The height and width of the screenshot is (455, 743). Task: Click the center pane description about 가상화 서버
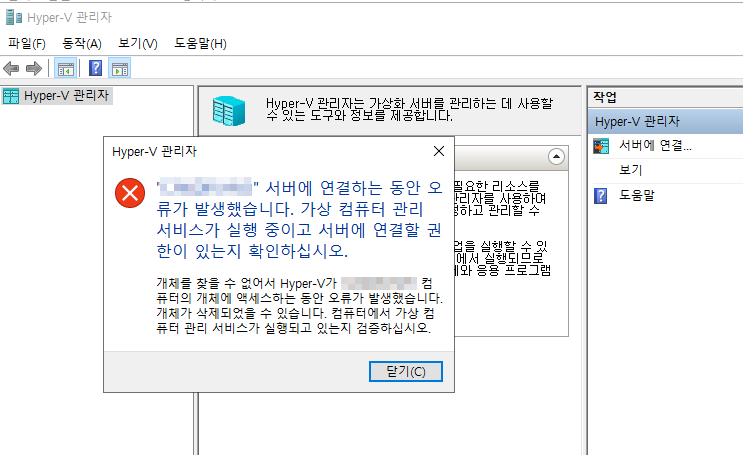tap(409, 109)
